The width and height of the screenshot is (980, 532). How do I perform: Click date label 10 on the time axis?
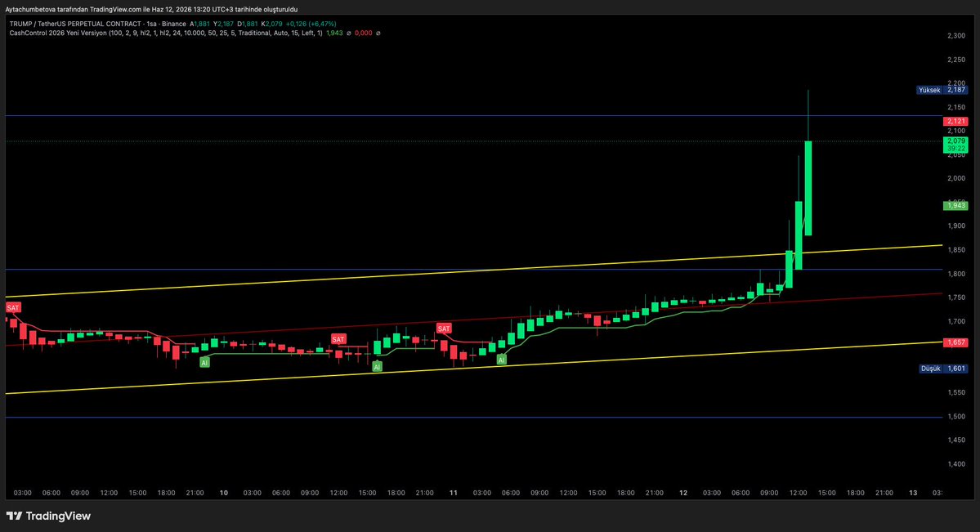click(224, 493)
